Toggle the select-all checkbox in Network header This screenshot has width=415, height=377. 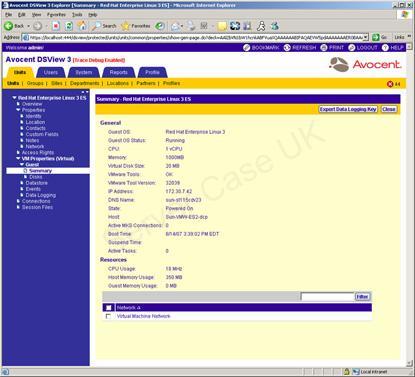(108, 307)
